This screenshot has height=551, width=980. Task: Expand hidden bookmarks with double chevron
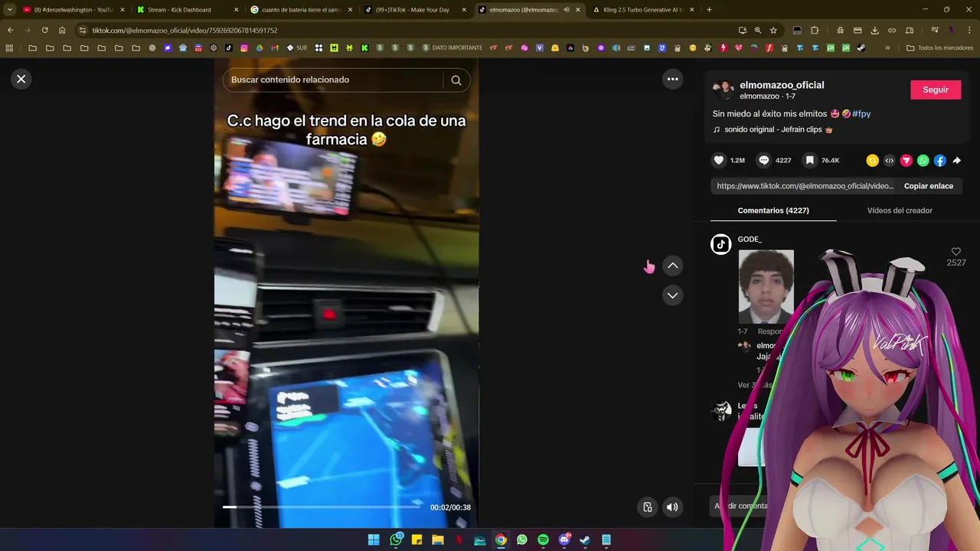(887, 47)
